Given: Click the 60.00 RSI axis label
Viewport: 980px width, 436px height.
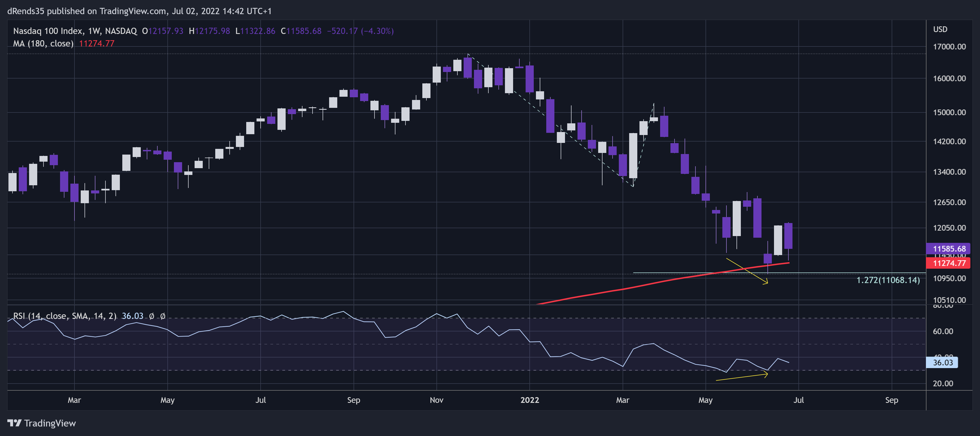Looking at the screenshot, I should [943, 331].
